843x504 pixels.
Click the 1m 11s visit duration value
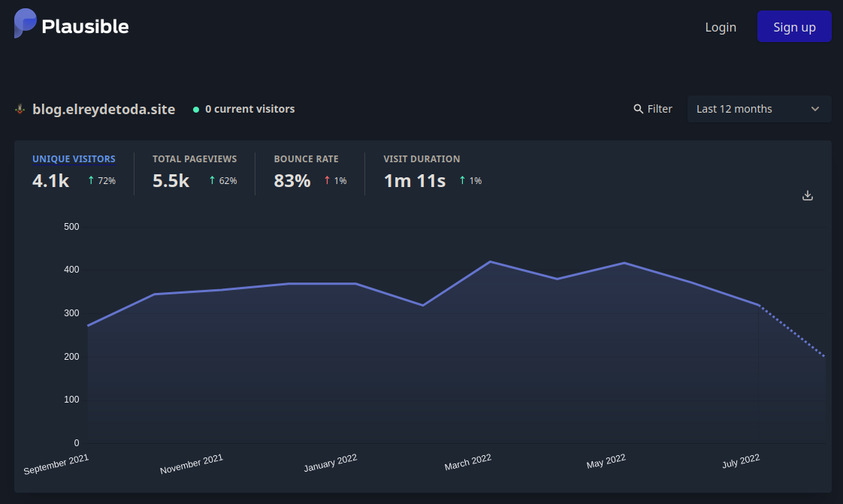[415, 181]
